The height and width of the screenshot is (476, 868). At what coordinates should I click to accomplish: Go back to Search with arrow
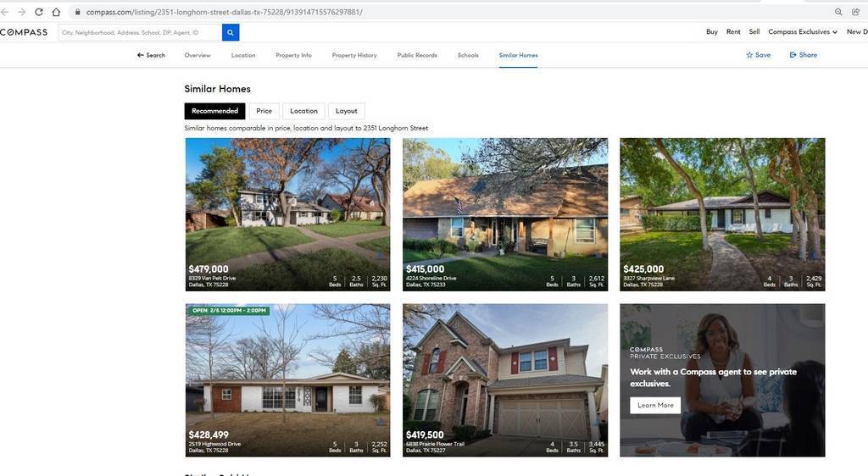[151, 55]
